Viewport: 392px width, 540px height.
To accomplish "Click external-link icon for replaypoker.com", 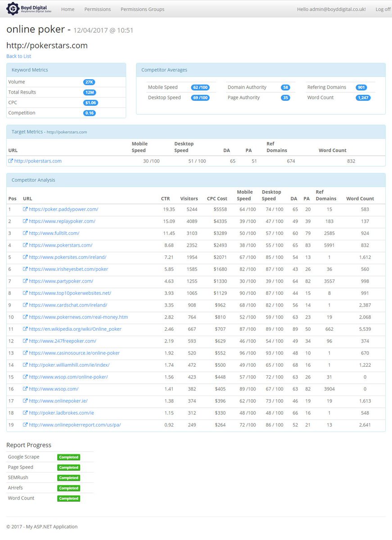I will click(x=25, y=221).
